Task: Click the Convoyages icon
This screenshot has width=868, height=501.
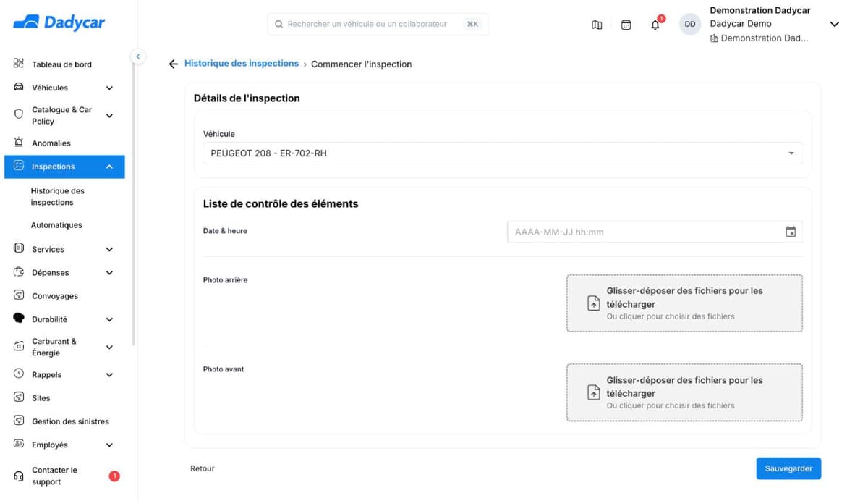Action: pyautogui.click(x=19, y=295)
